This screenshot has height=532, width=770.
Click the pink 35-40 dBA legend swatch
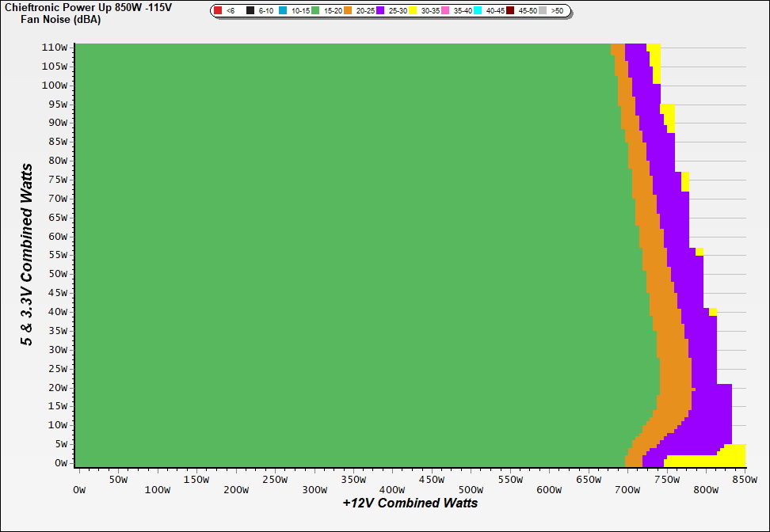coord(445,11)
